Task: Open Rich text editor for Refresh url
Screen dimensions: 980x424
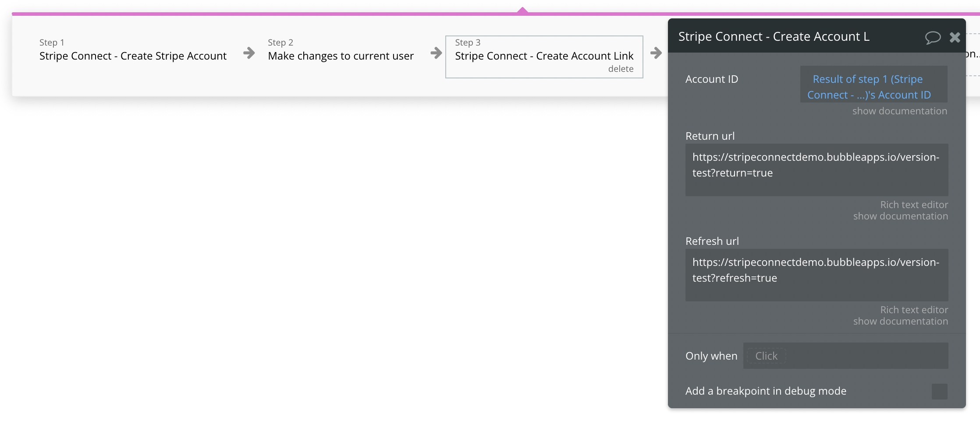Action: (914, 310)
